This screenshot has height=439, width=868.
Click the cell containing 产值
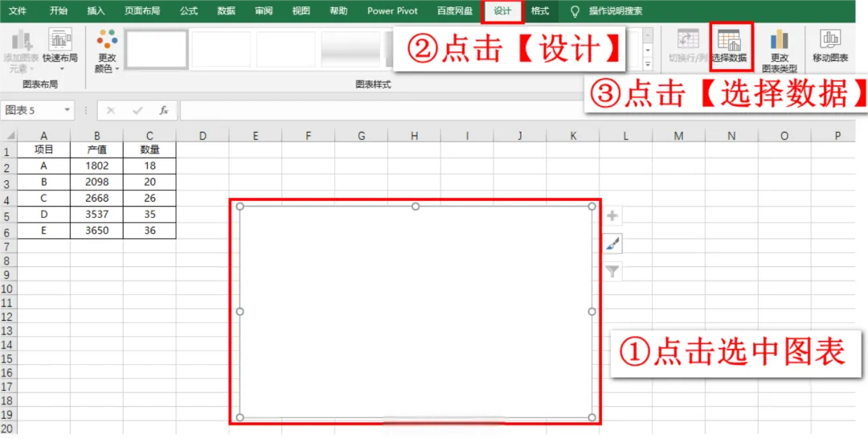tap(97, 150)
